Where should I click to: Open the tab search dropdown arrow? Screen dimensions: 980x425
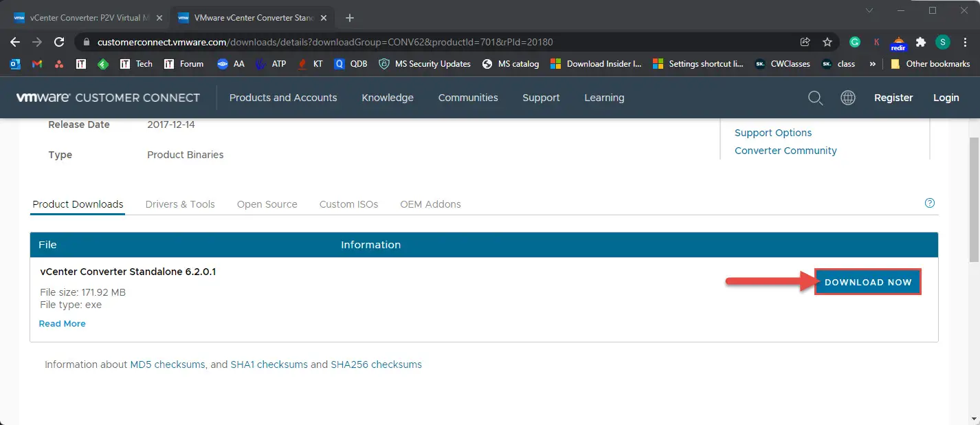[x=870, y=10]
